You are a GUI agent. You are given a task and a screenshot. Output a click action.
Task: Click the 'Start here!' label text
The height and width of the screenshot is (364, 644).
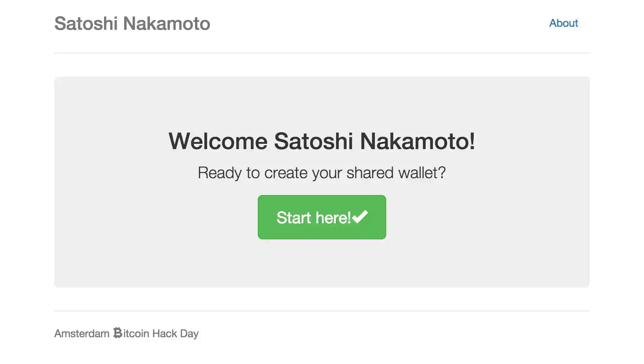click(314, 218)
